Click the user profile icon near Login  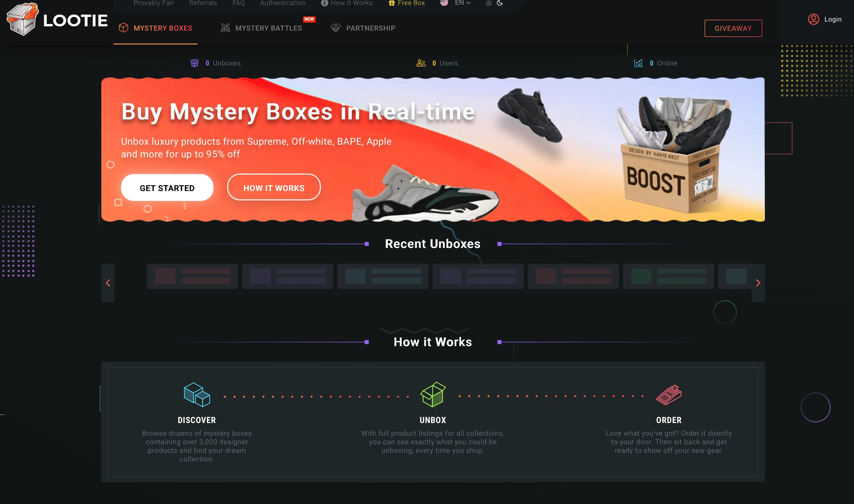point(813,19)
